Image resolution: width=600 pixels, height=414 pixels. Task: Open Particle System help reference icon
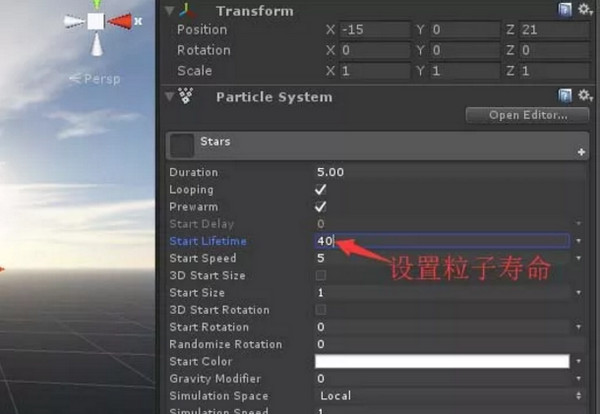pyautogui.click(x=565, y=96)
